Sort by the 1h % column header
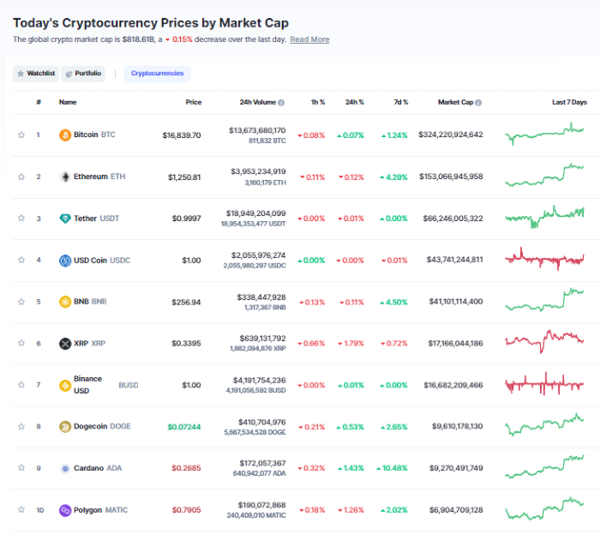Image resolution: width=600 pixels, height=534 pixels. pos(318,102)
